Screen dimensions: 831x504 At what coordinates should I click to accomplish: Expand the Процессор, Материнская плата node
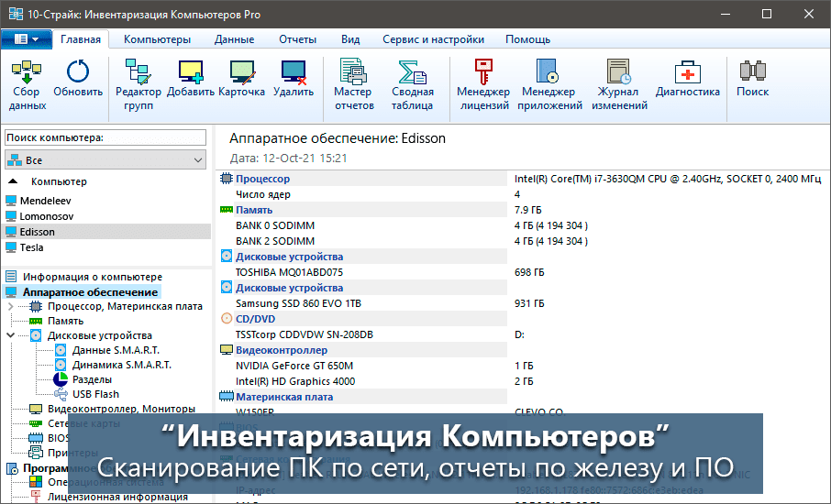coord(10,306)
